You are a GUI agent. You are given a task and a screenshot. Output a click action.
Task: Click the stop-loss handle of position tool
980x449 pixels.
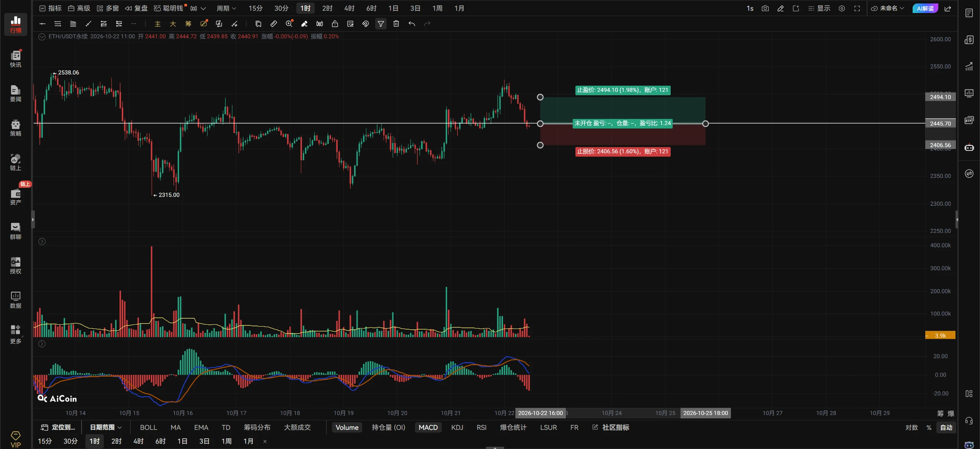click(540, 145)
